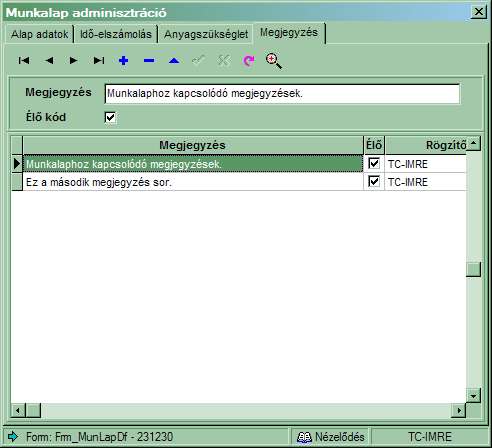Click the horizontal scrollbar right arrow

click(x=459, y=410)
